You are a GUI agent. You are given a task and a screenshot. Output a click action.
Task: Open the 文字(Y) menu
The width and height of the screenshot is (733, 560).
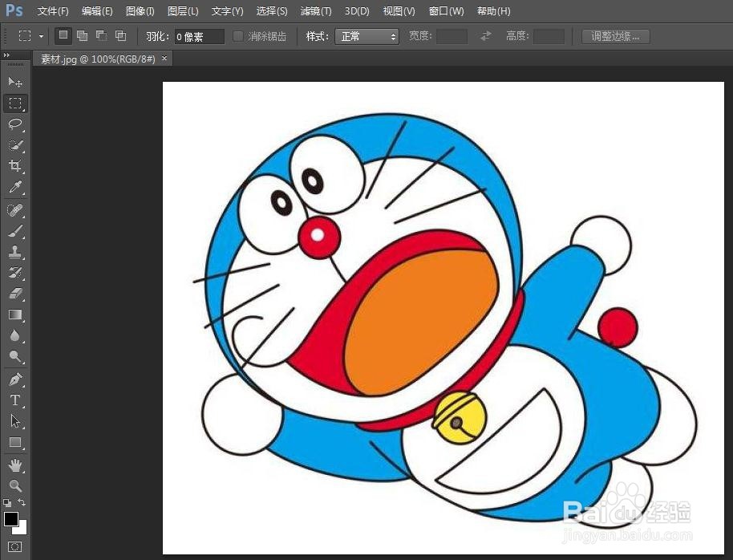coord(227,10)
